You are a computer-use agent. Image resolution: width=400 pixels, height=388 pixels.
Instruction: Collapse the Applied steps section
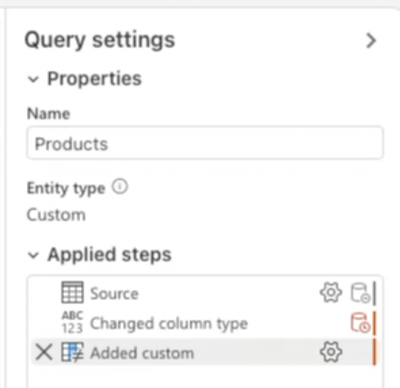(33, 255)
